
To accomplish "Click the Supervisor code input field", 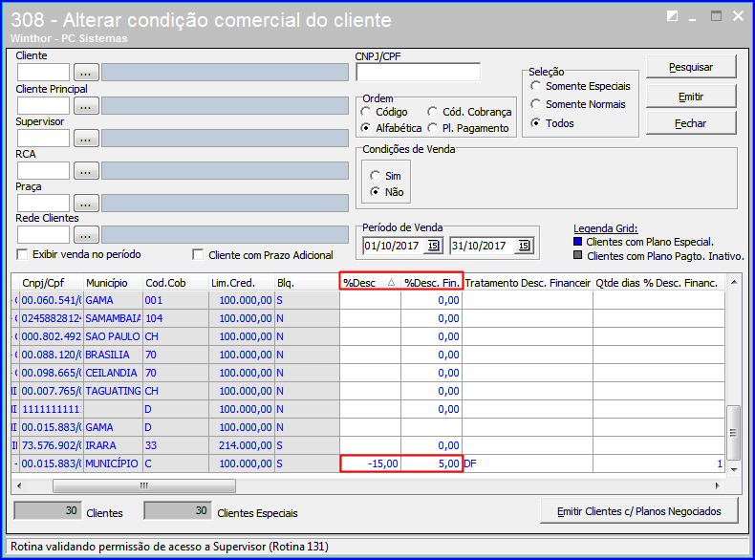I will (x=43, y=139).
